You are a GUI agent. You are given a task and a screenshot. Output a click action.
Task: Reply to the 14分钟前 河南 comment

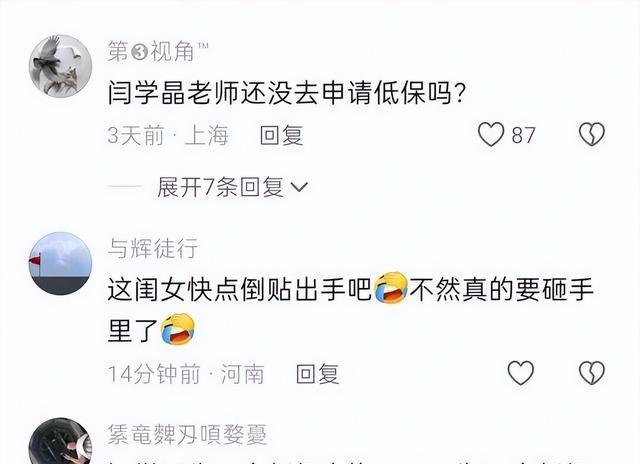pos(318,374)
